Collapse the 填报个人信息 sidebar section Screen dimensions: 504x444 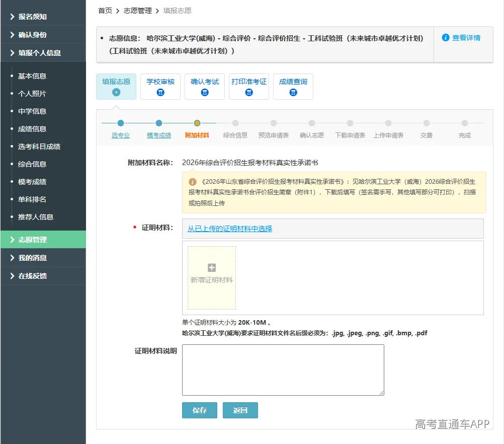43,53
